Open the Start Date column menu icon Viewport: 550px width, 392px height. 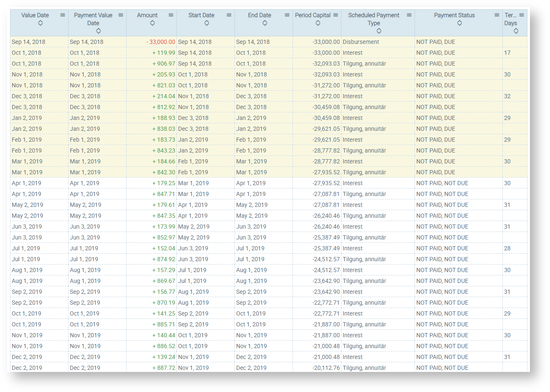[x=229, y=15]
